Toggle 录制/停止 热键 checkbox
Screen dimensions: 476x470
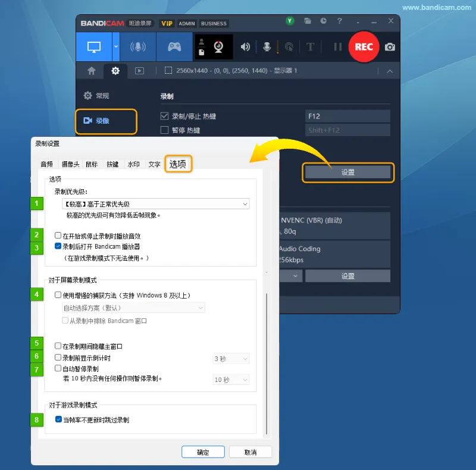point(164,116)
